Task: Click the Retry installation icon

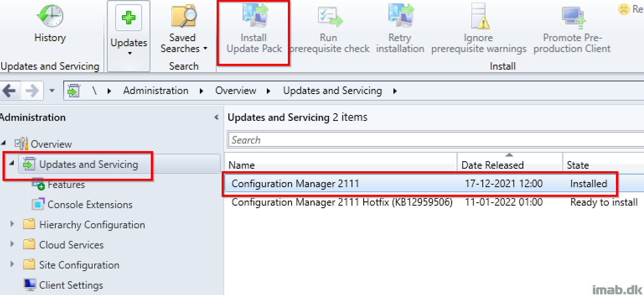Action: (400, 17)
